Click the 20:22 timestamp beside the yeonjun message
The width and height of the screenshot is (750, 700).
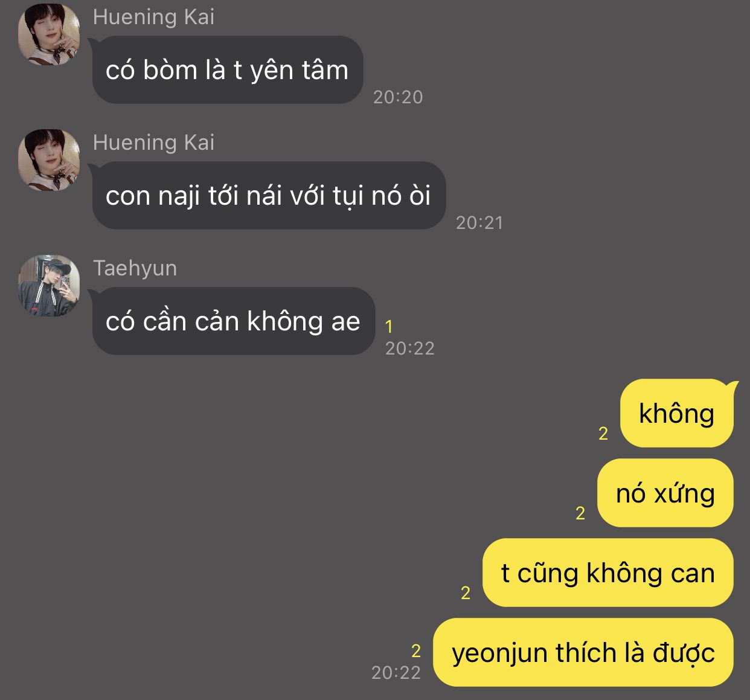[x=396, y=673]
